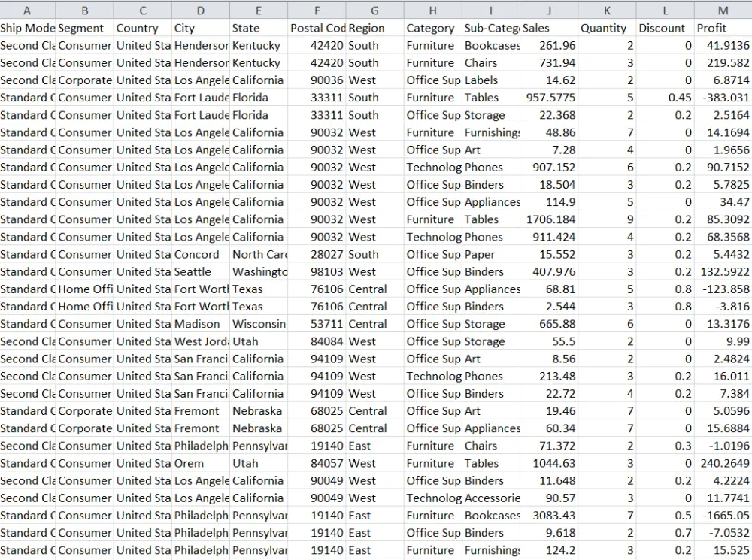Click the 'Region' header cell

375,29
